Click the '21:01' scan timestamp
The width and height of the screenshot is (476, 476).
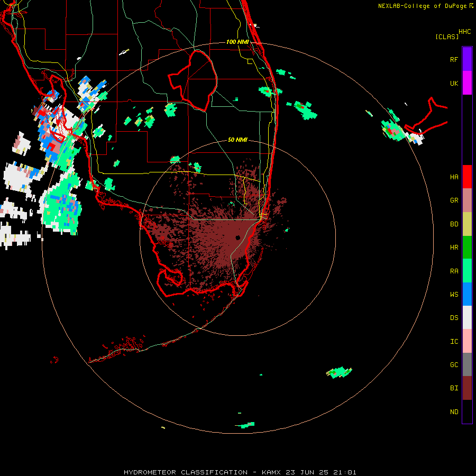pos(344,472)
